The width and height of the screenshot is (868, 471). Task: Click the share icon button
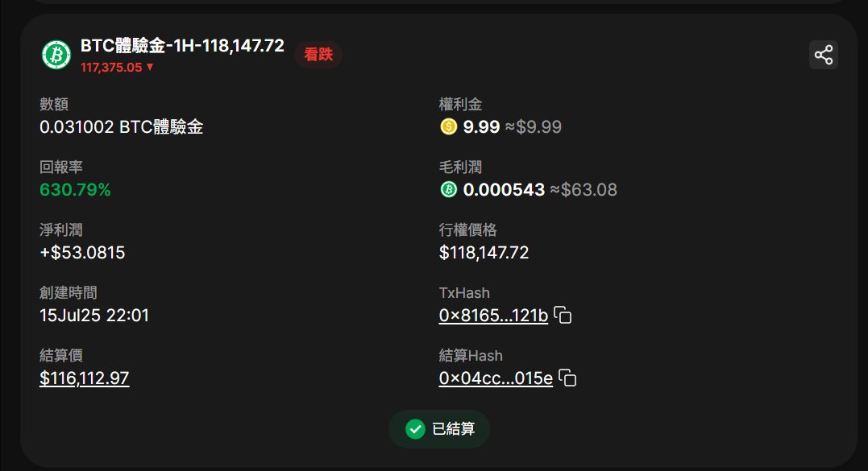(x=823, y=55)
